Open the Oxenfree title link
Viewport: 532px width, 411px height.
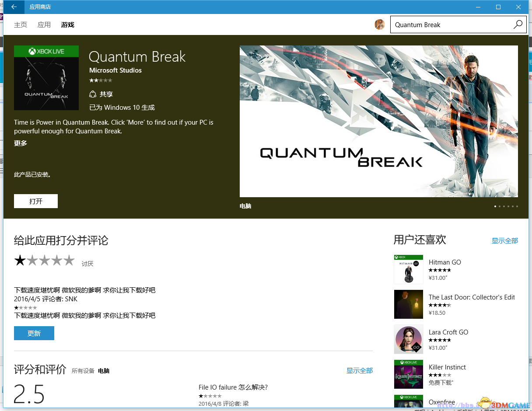tap(442, 402)
